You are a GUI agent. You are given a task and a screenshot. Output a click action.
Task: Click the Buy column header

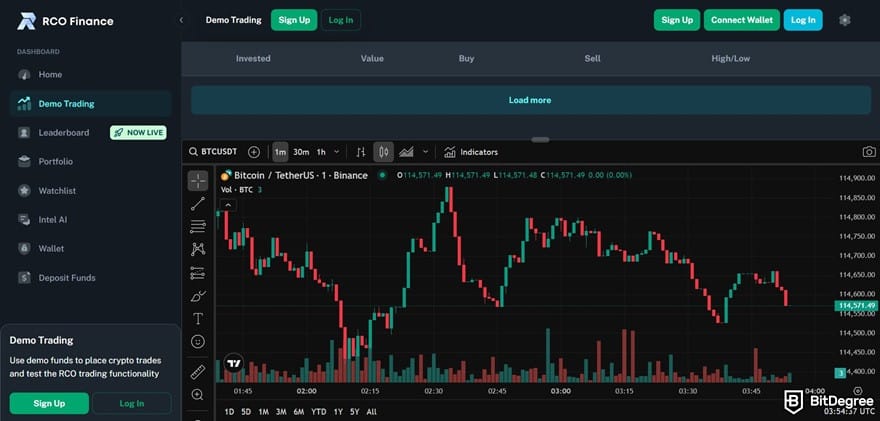point(466,58)
